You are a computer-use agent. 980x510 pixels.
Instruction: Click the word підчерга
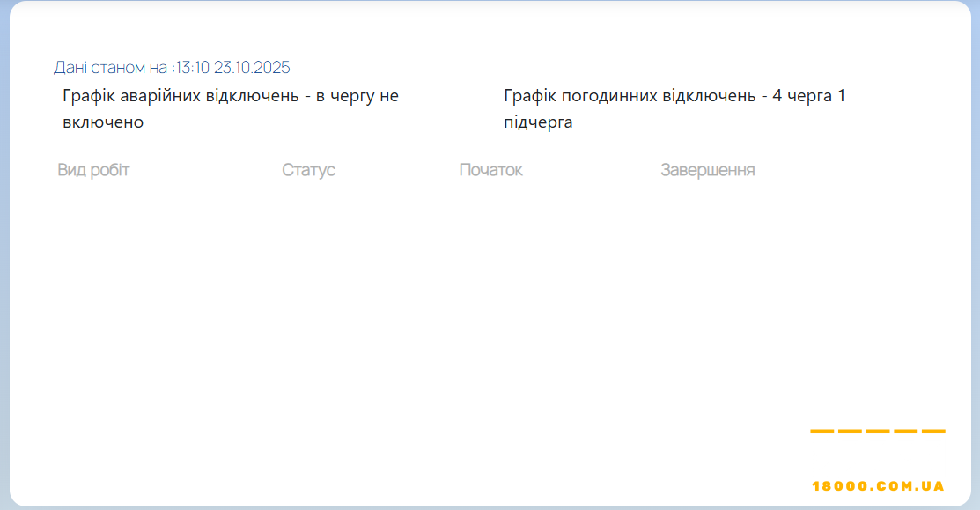coord(538,122)
